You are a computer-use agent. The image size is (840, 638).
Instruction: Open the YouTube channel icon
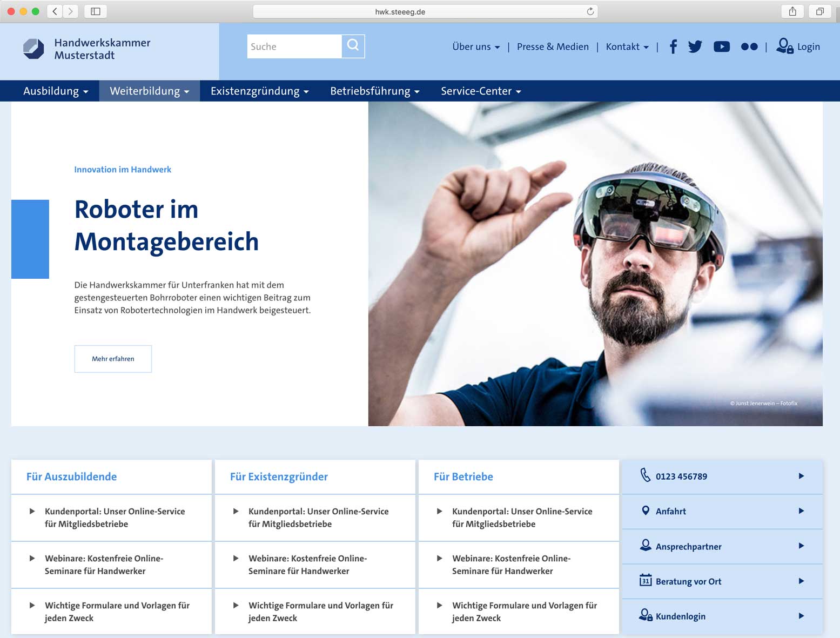(x=721, y=47)
